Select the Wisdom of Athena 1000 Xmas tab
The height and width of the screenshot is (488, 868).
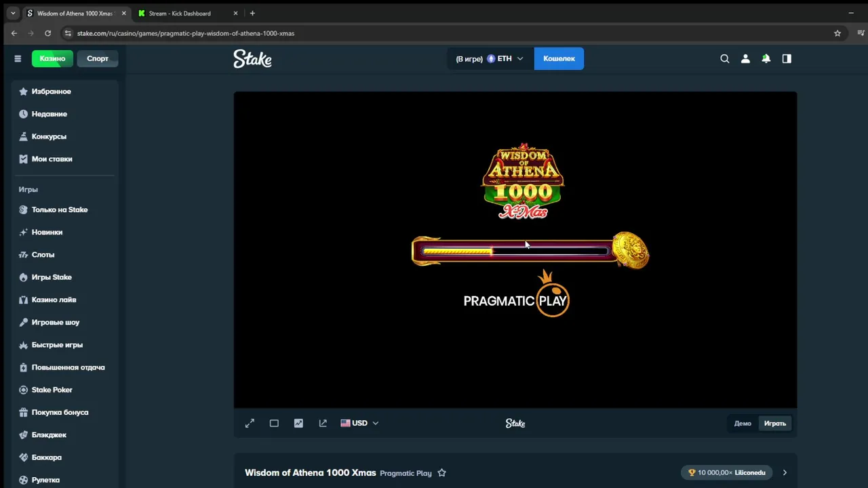pos(75,14)
